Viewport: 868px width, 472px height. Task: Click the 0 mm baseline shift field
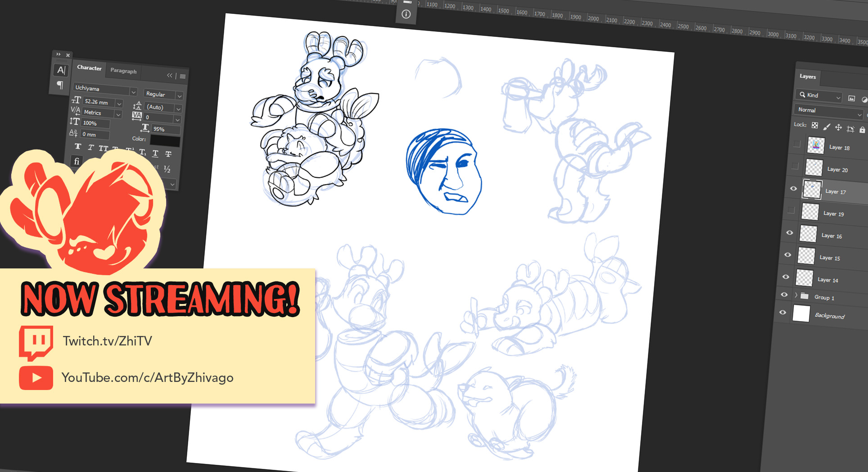95,135
